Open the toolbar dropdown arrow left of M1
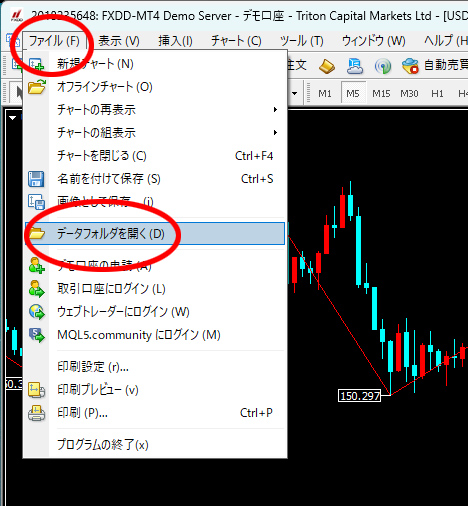This screenshot has width=468, height=506. (x=294, y=94)
